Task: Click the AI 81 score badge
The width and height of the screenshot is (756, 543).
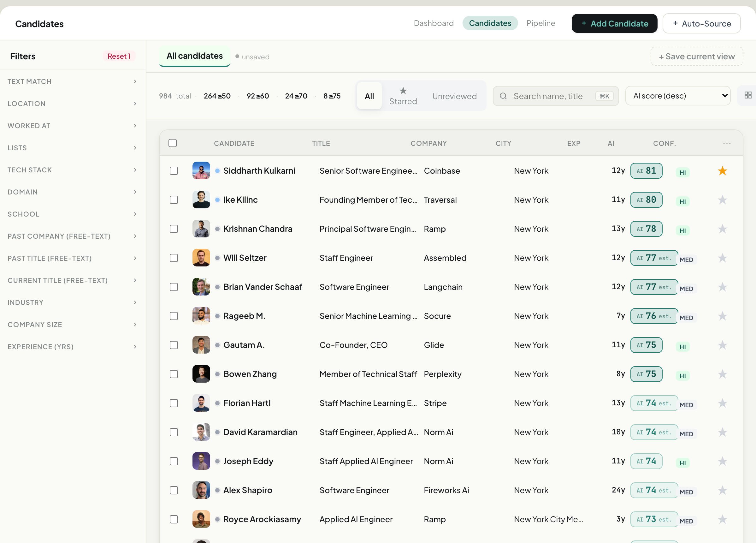Action: pyautogui.click(x=646, y=171)
